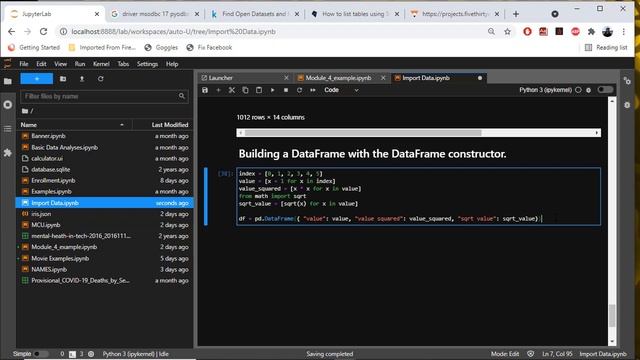
Task: Open the Settings menu
Action: pyautogui.click(x=147, y=64)
